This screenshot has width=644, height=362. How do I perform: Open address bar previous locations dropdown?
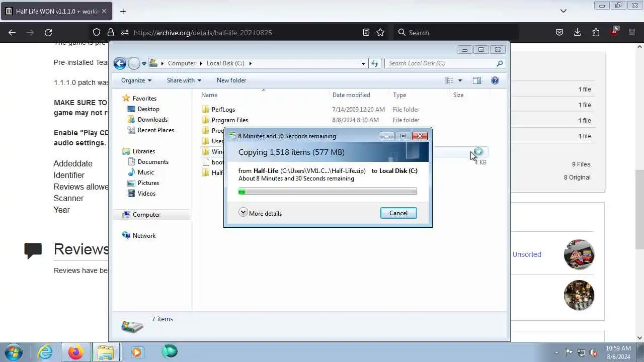363,63
